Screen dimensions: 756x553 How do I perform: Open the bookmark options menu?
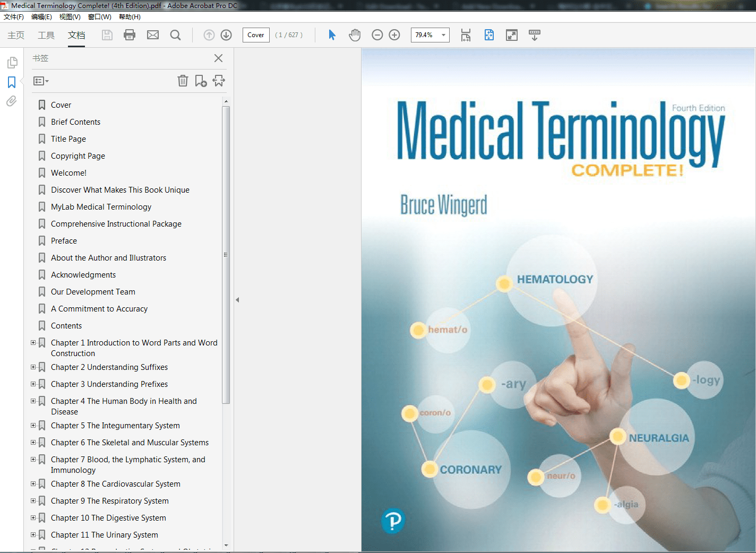click(x=40, y=81)
